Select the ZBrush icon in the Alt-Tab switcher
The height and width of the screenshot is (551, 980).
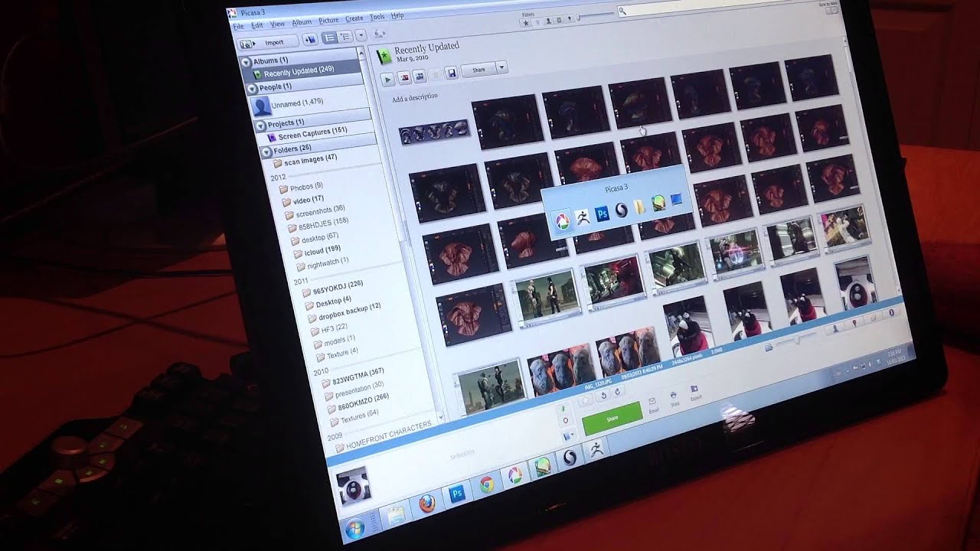tap(583, 217)
